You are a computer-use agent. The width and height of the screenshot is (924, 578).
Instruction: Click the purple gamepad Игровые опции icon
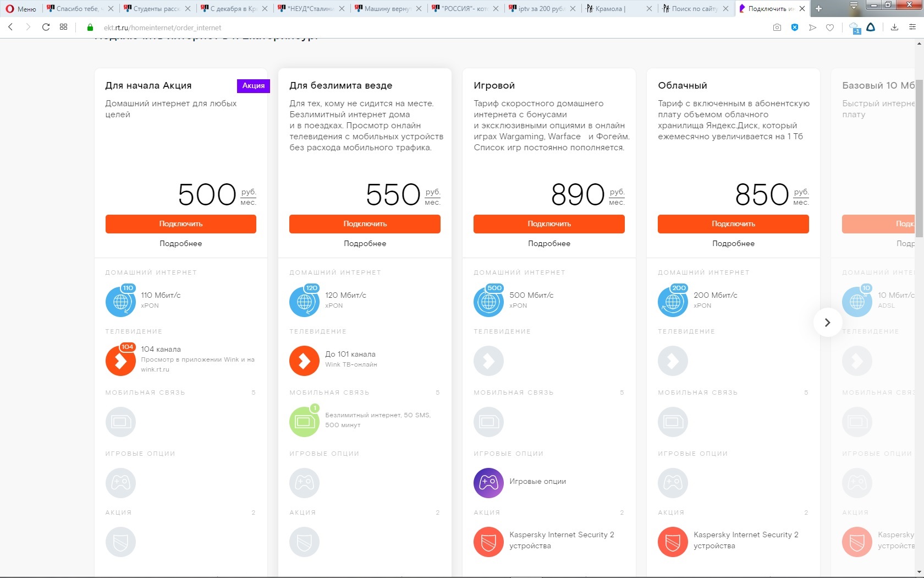coord(488,482)
